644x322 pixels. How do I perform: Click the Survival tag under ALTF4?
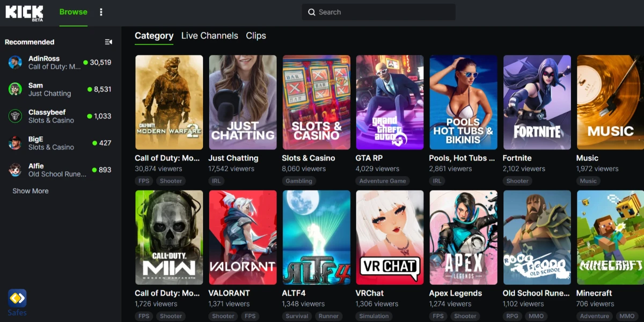[x=297, y=316]
